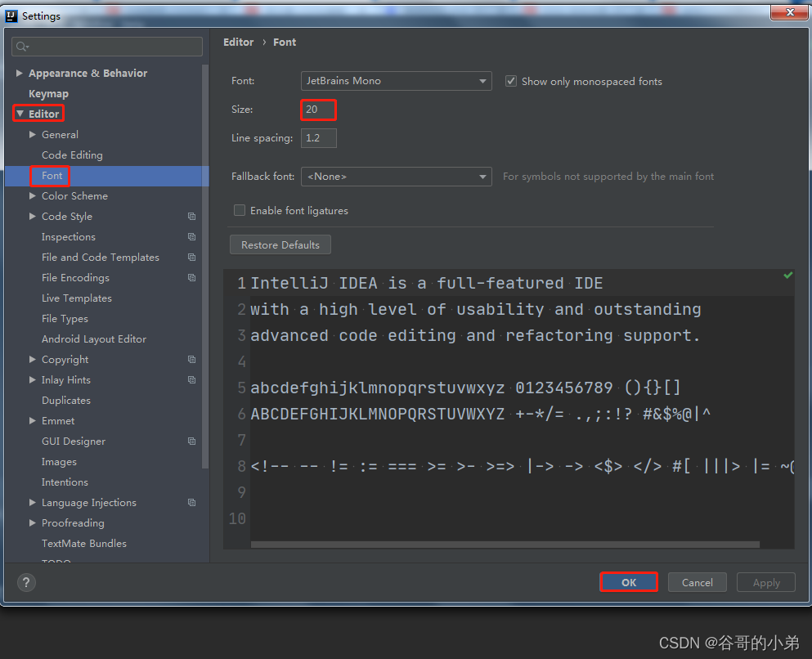Expand the Copyright node
Viewport: 812px width, 659px height.
coord(33,359)
